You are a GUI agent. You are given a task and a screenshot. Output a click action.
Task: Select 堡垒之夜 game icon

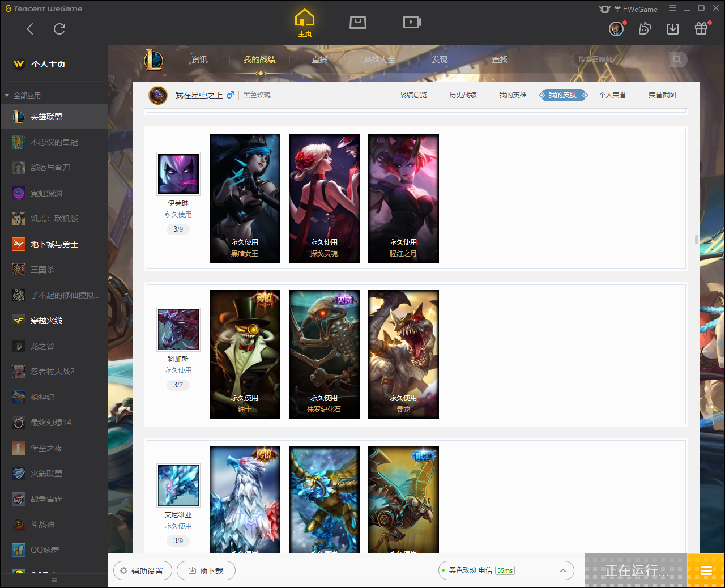(19, 448)
